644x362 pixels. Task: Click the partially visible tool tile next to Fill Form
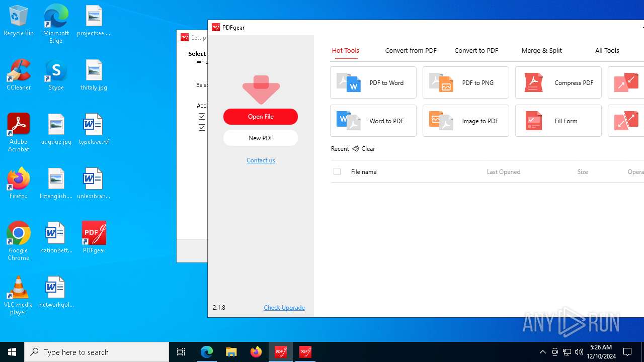[x=626, y=121]
